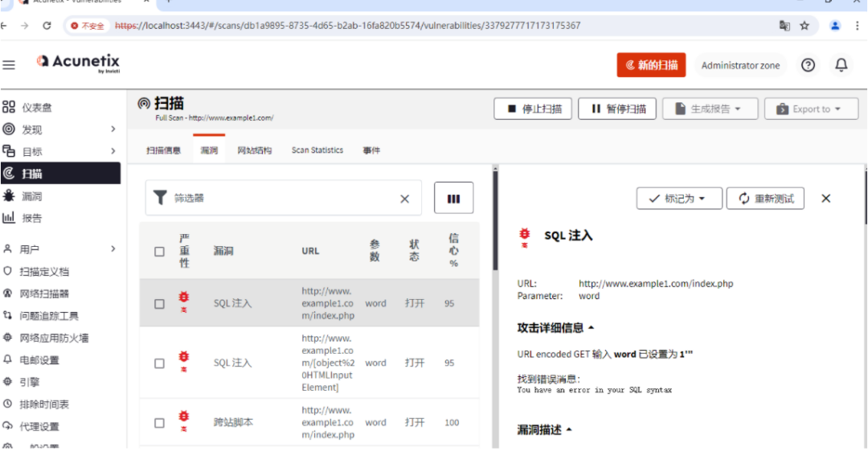
Task: Open the 生成报告 dropdown
Action: pos(710,109)
